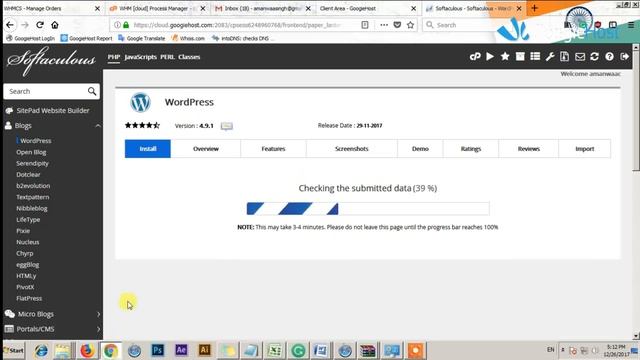The height and width of the screenshot is (360, 640).
Task: Open Illustrator from the taskbar
Action: (204, 350)
